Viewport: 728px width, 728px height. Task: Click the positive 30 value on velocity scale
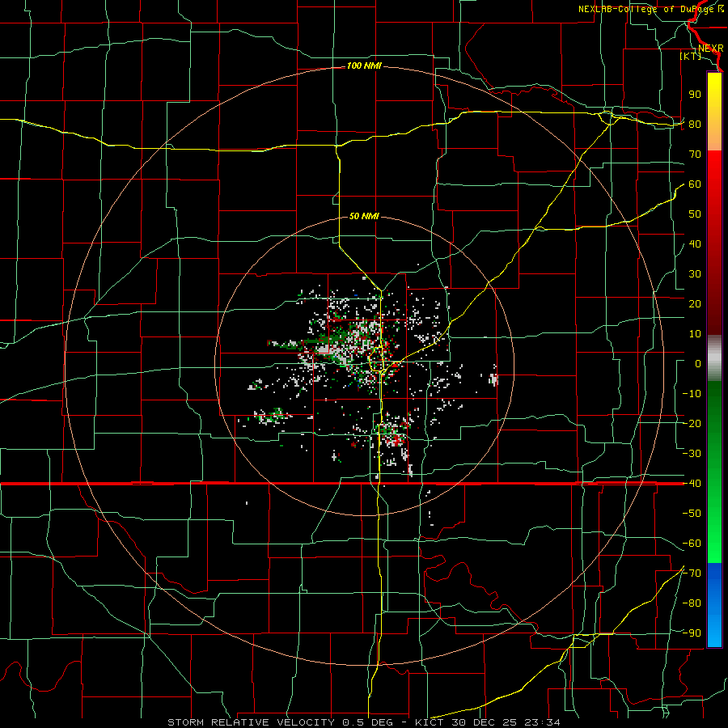(695, 274)
